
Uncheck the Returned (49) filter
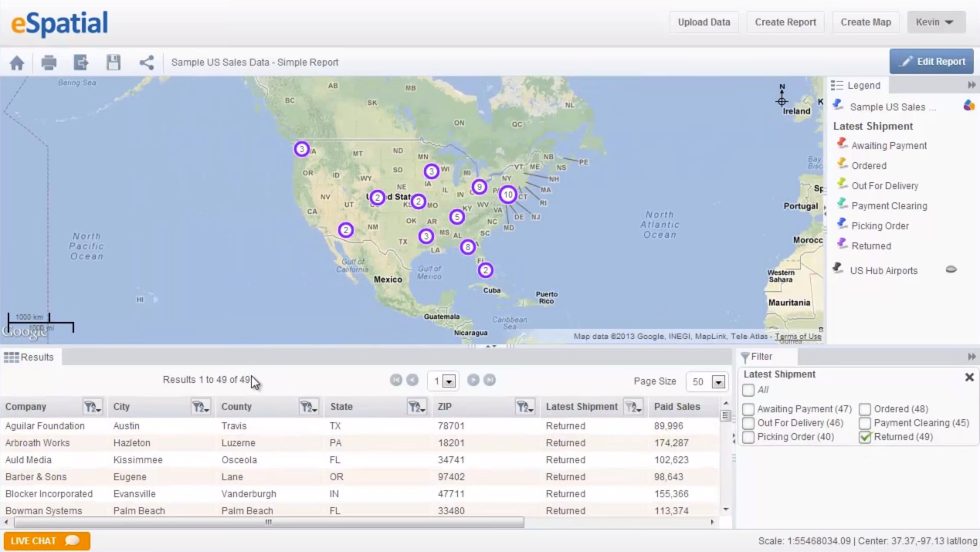(x=865, y=436)
